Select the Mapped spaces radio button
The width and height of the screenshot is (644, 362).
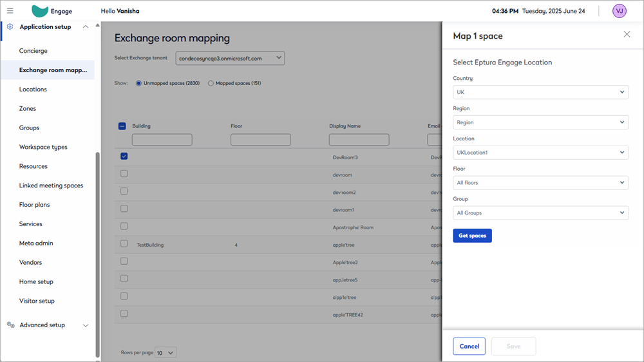point(211,83)
